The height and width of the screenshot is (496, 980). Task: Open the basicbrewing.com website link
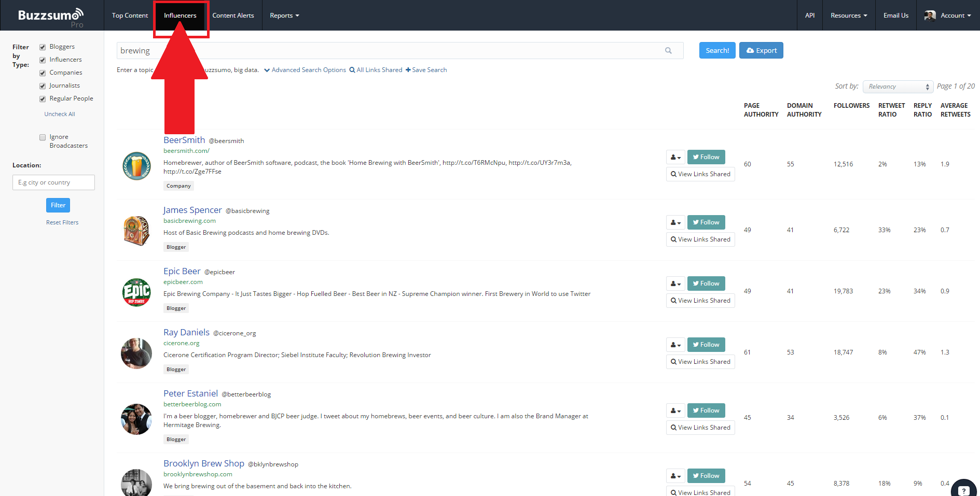click(x=189, y=221)
